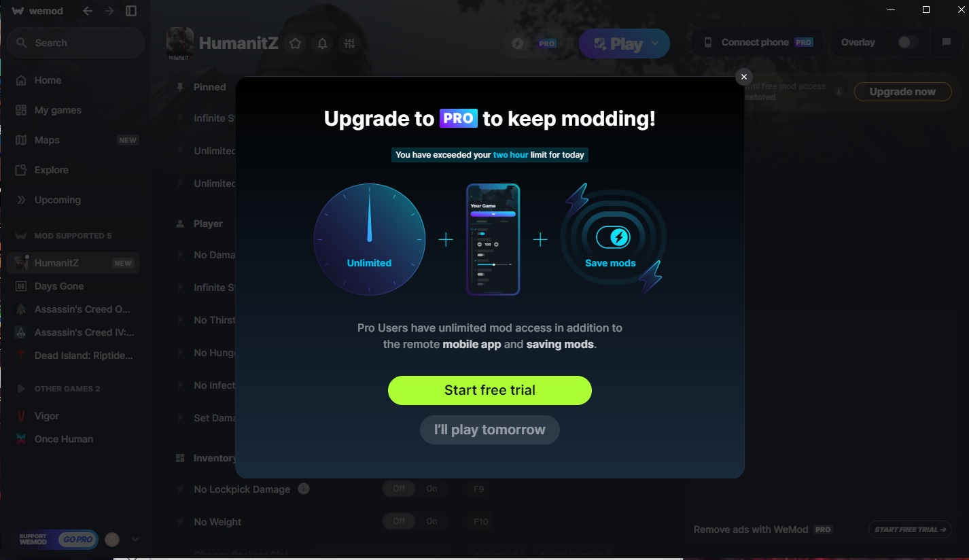This screenshot has height=560, width=969.
Task: Favorite HumanitZ with the star icon
Action: click(295, 43)
